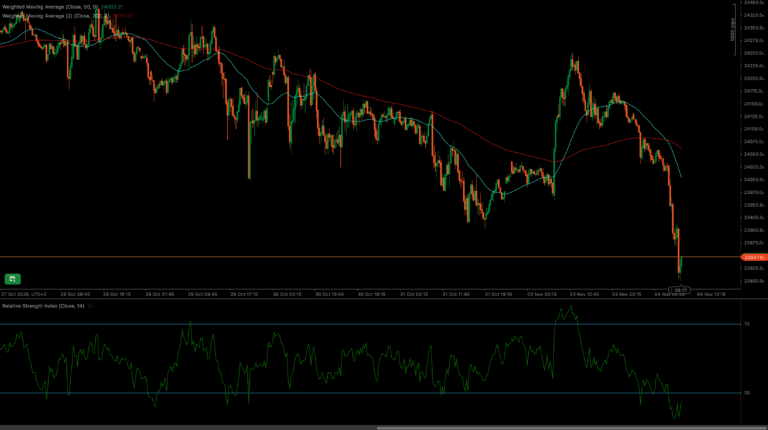Click the candle countdown timer label
Viewport: 768px width, 430px height.
(x=683, y=289)
